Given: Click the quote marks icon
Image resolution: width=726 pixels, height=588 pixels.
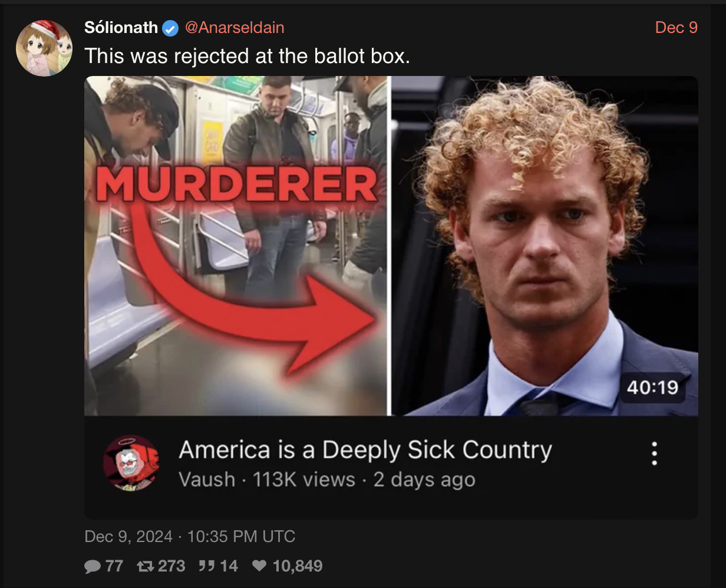Looking at the screenshot, I should [x=206, y=566].
